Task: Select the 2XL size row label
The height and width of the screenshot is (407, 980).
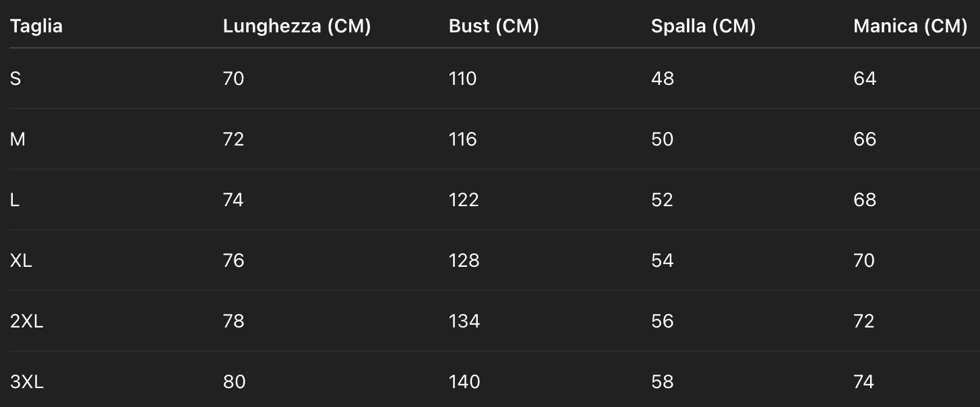Action: [x=27, y=321]
